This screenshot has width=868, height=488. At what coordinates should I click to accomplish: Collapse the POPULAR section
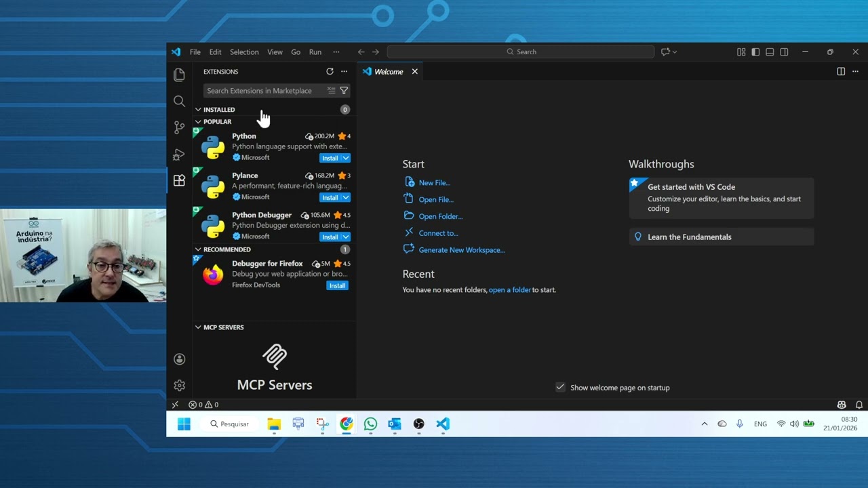[198, 121]
